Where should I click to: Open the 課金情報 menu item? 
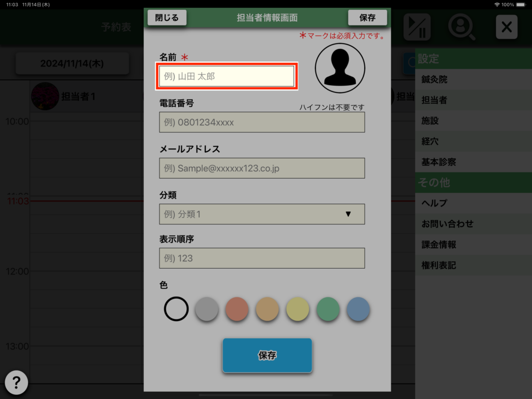(x=438, y=245)
